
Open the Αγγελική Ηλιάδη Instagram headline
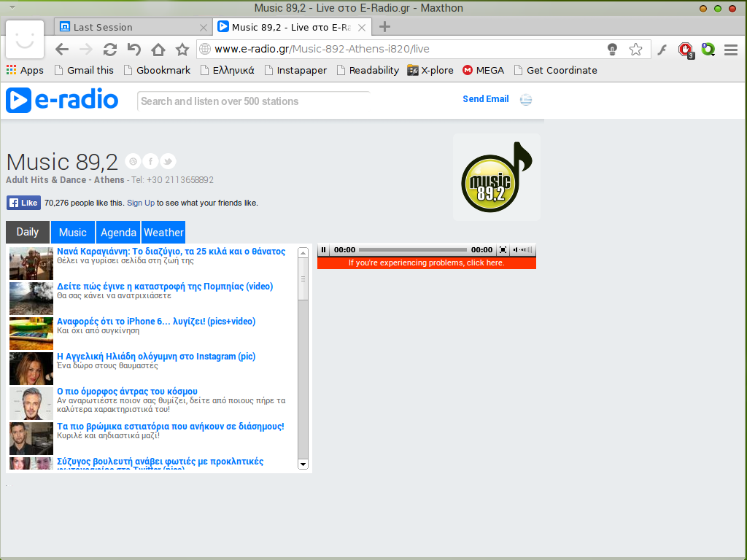pos(156,356)
